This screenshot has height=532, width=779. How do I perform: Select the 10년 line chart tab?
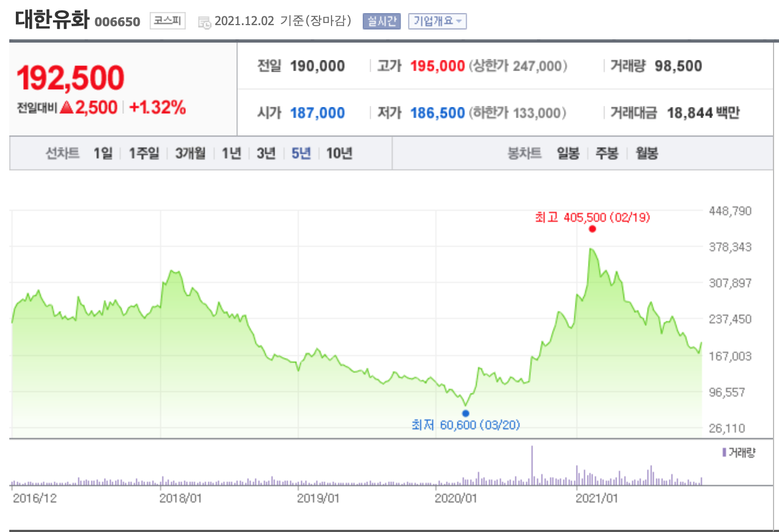point(339,153)
